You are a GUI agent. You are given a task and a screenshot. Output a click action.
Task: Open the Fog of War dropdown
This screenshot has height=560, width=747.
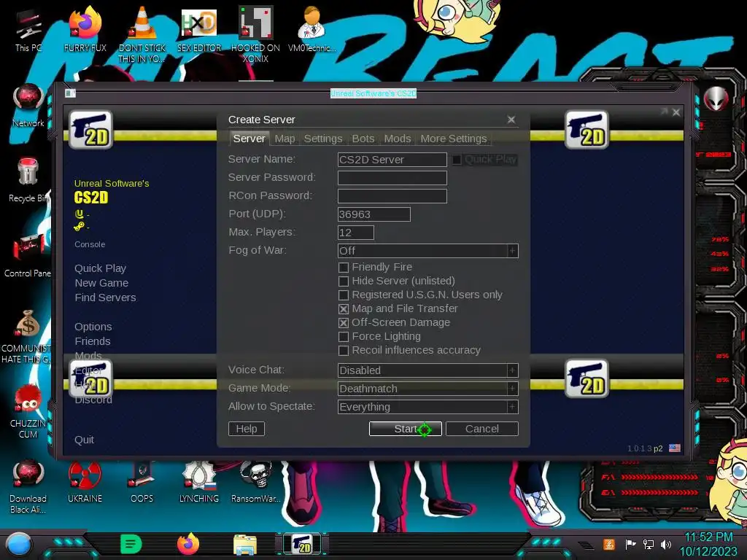tap(427, 251)
